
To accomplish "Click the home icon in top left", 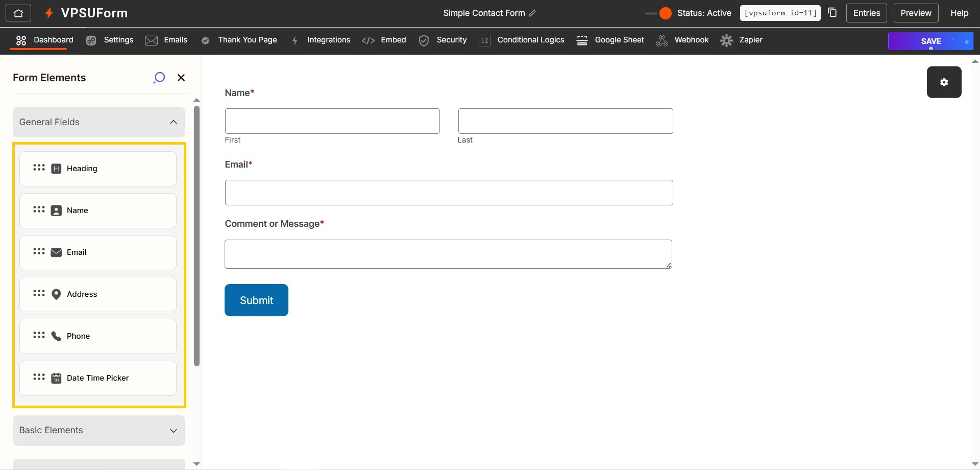I will (x=18, y=13).
